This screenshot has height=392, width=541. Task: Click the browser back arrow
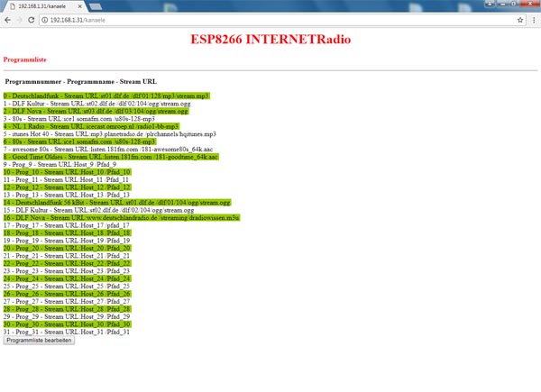pyautogui.click(x=9, y=19)
